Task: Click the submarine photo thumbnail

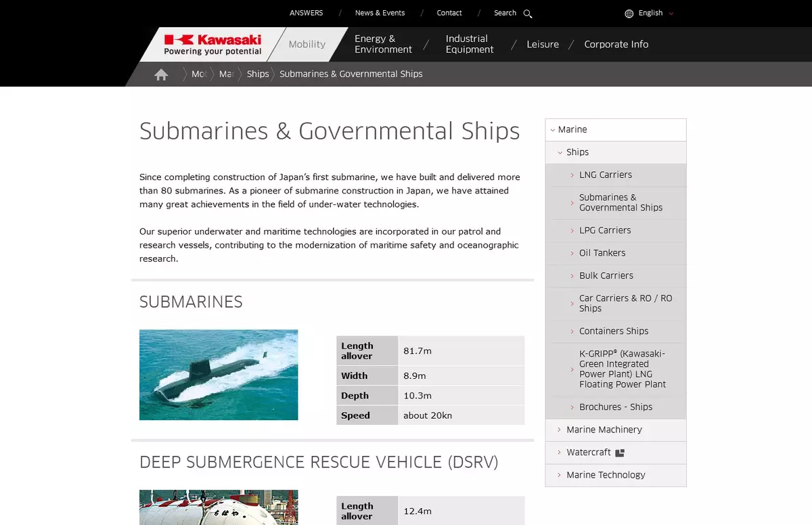Action: pos(219,375)
